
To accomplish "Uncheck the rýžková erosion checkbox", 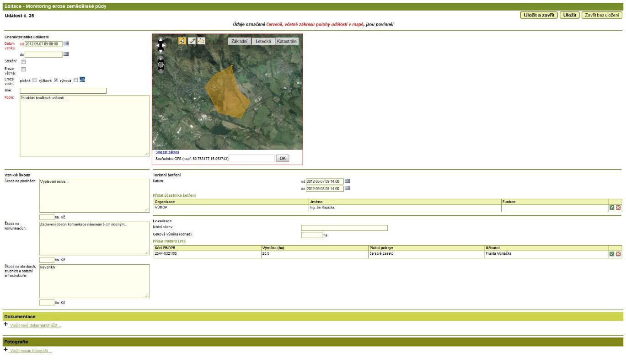I will [56, 80].
